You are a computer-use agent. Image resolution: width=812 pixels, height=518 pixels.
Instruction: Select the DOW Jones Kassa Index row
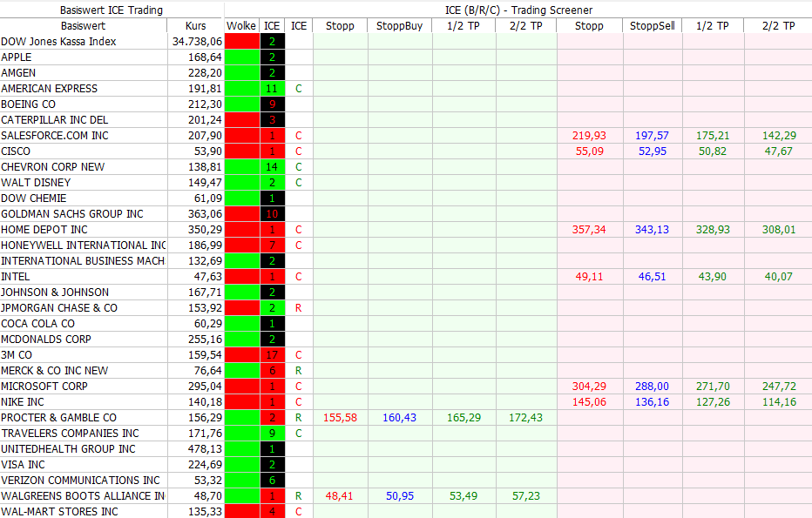[x=58, y=42]
